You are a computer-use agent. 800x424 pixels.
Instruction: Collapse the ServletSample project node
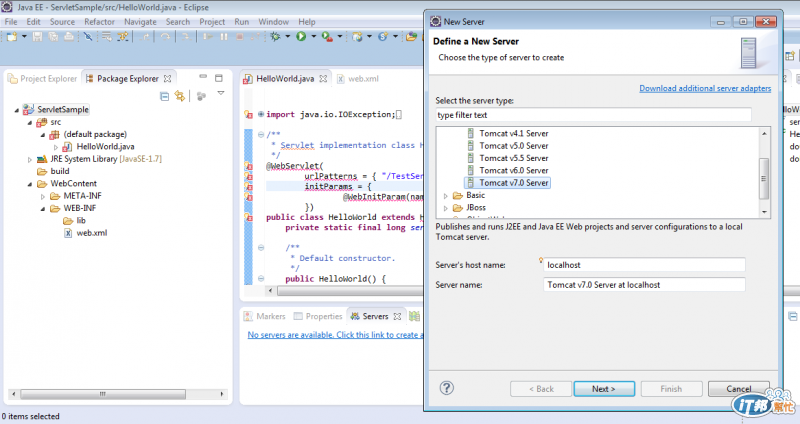(17, 110)
